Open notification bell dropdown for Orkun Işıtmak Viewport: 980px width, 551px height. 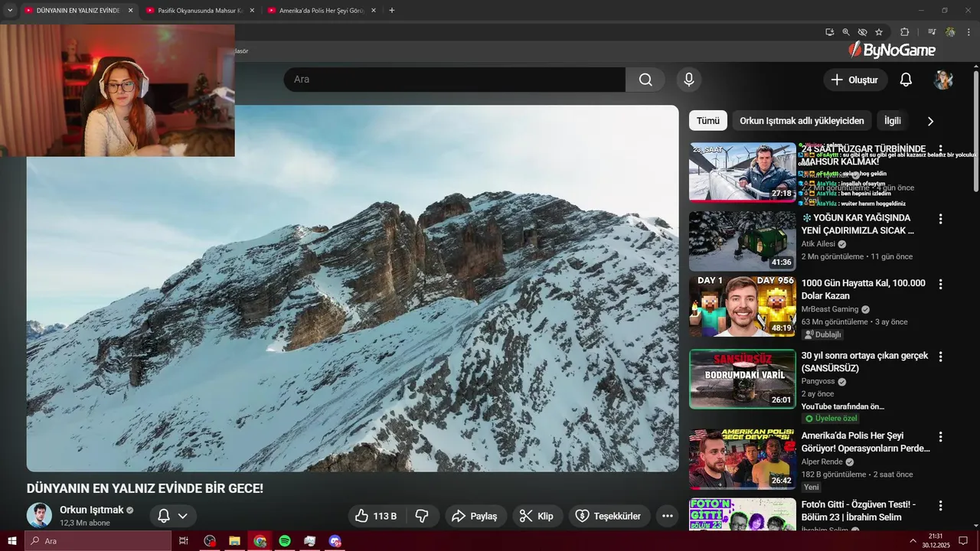coord(172,516)
